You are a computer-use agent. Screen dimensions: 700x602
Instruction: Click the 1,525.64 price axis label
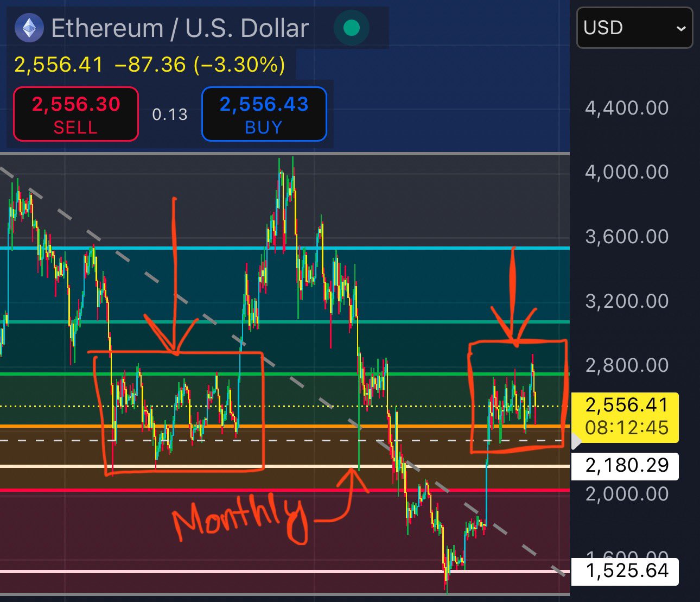click(626, 571)
